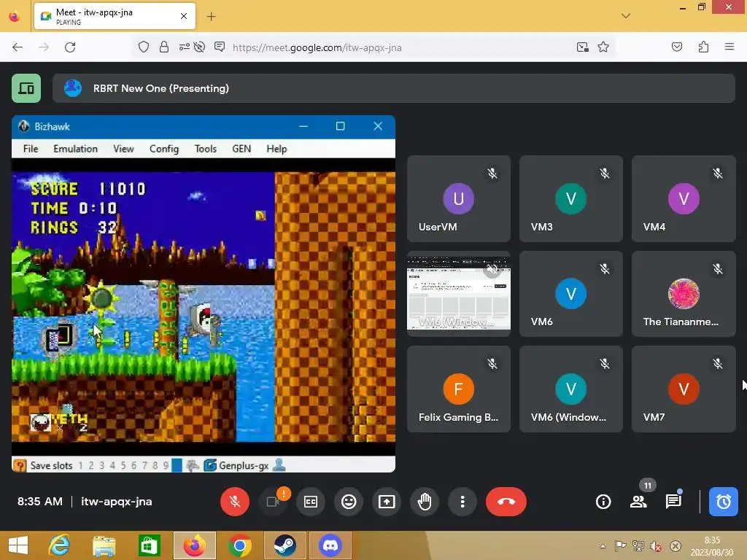Open the emoji reactions button

click(349, 502)
